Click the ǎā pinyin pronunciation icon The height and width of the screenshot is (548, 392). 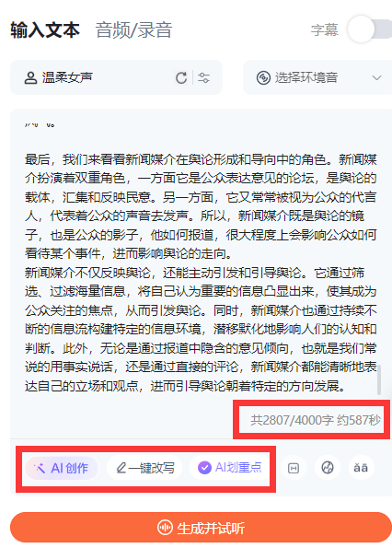point(361,468)
